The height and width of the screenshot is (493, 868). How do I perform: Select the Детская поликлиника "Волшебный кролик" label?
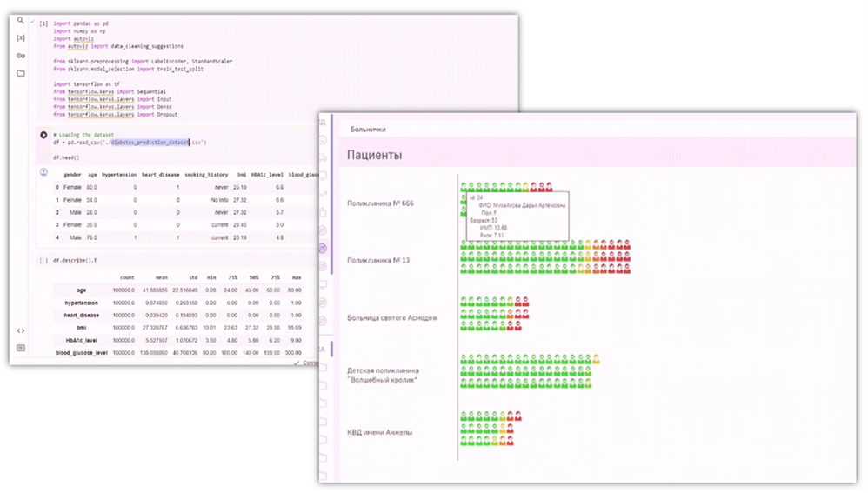pyautogui.click(x=383, y=375)
